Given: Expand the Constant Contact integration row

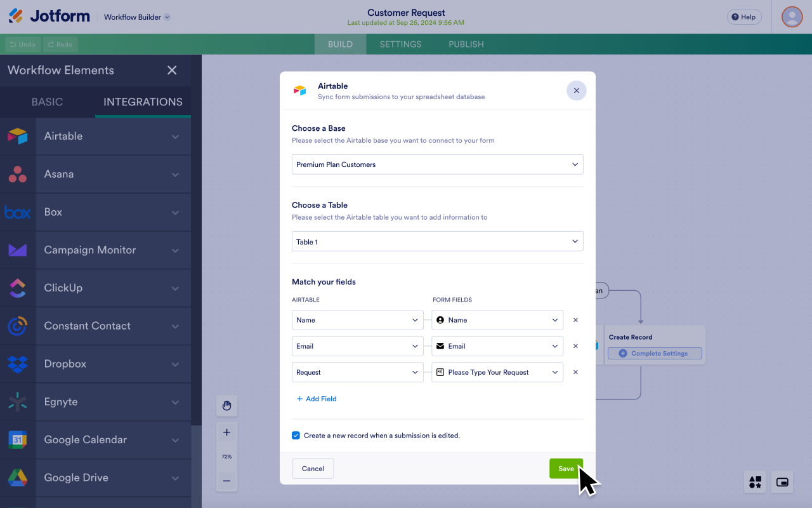Looking at the screenshot, I should (x=175, y=326).
